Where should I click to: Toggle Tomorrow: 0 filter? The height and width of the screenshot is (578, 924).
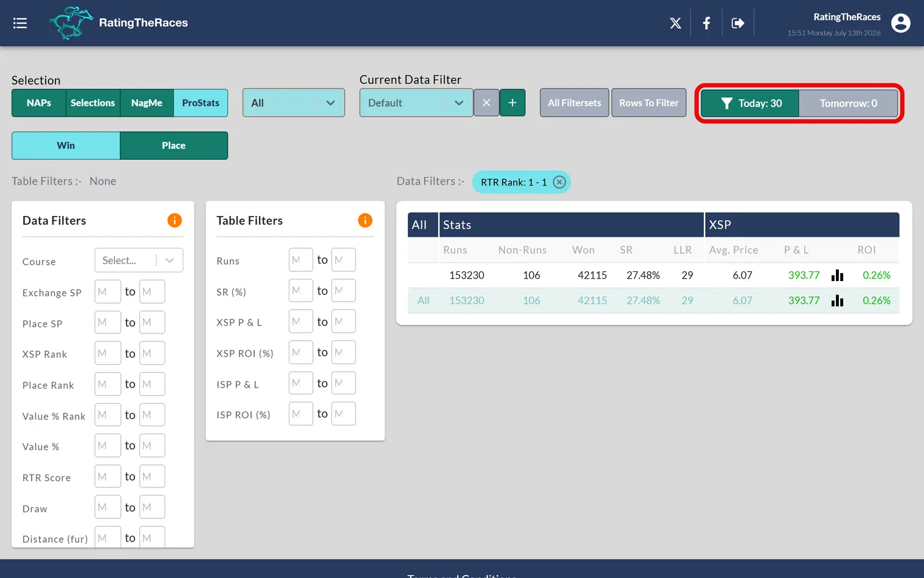[849, 103]
